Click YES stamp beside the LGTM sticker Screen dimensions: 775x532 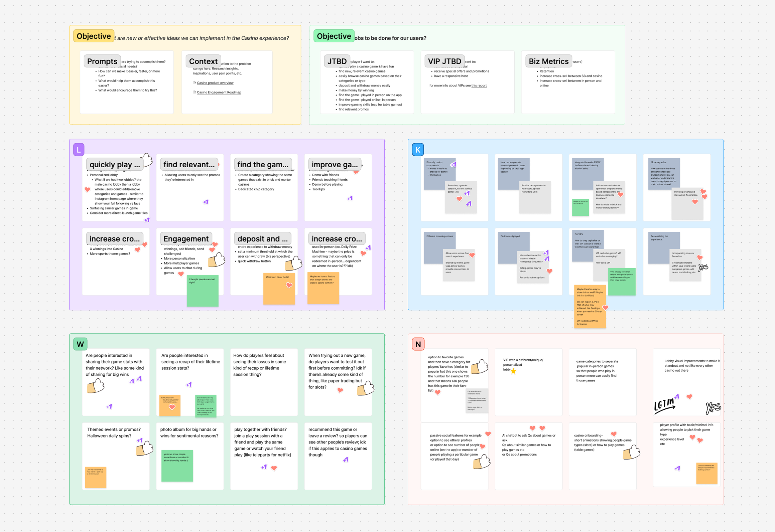pos(713,408)
